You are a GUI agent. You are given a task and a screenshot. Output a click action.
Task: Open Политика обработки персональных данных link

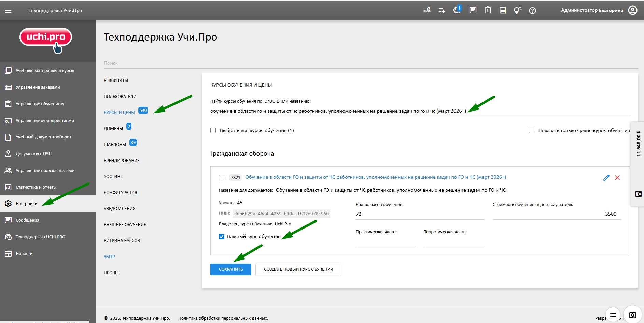pyautogui.click(x=223, y=318)
